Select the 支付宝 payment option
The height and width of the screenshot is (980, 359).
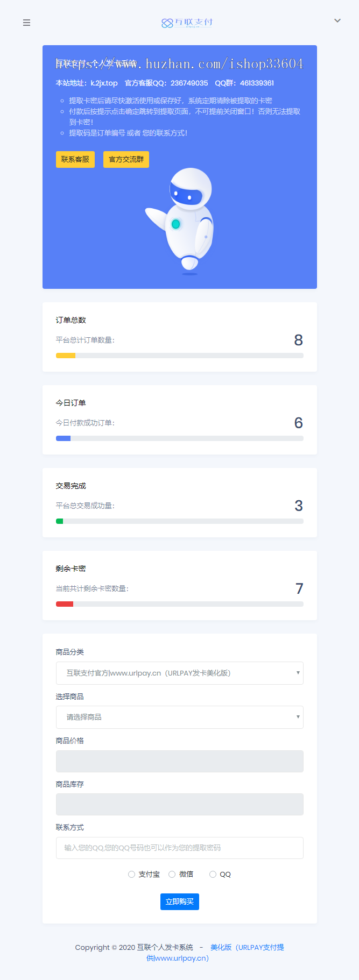(x=131, y=874)
